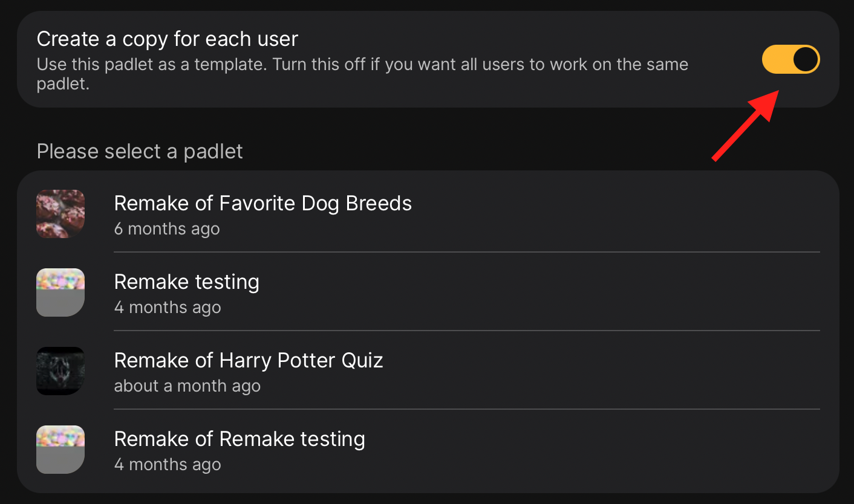Click the dark knob on the orange switch
This screenshot has width=854, height=504.
pos(806,59)
